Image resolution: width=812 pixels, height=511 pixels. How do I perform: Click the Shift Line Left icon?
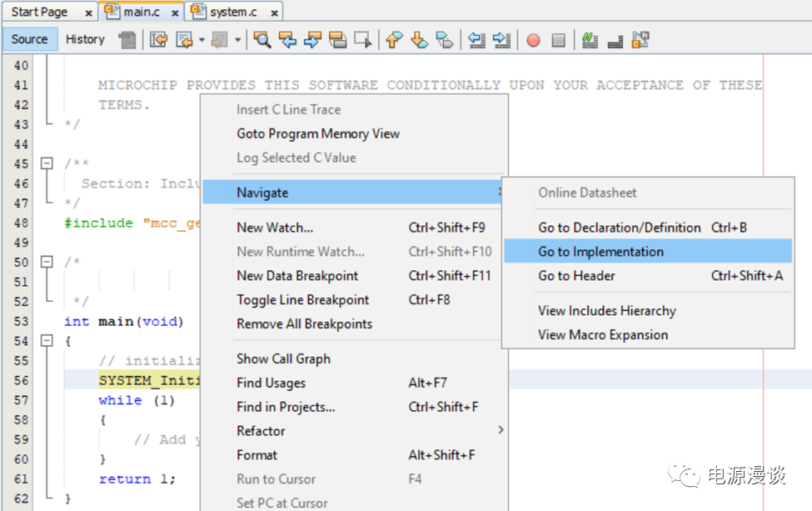click(x=476, y=39)
